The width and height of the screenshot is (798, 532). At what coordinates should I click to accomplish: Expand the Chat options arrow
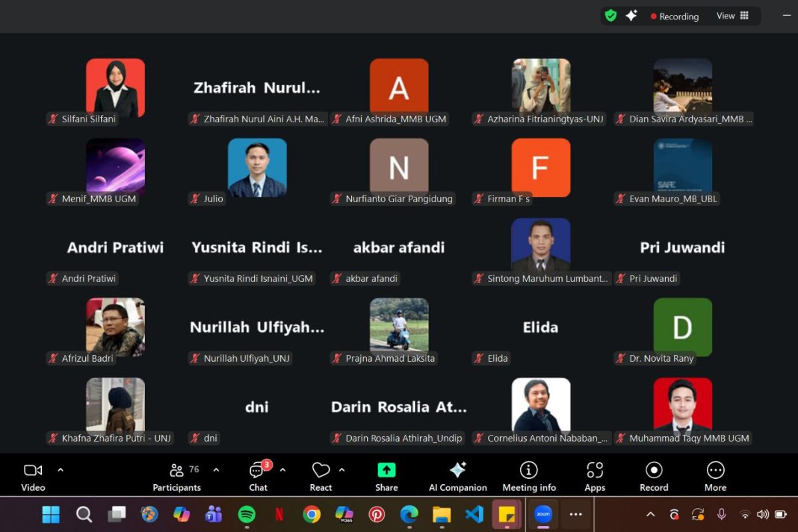pos(283,470)
